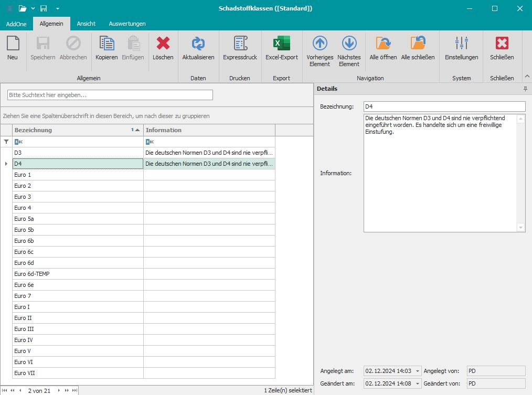Click the Kopieren icon in ribbon
The image size is (532, 395).
(107, 48)
